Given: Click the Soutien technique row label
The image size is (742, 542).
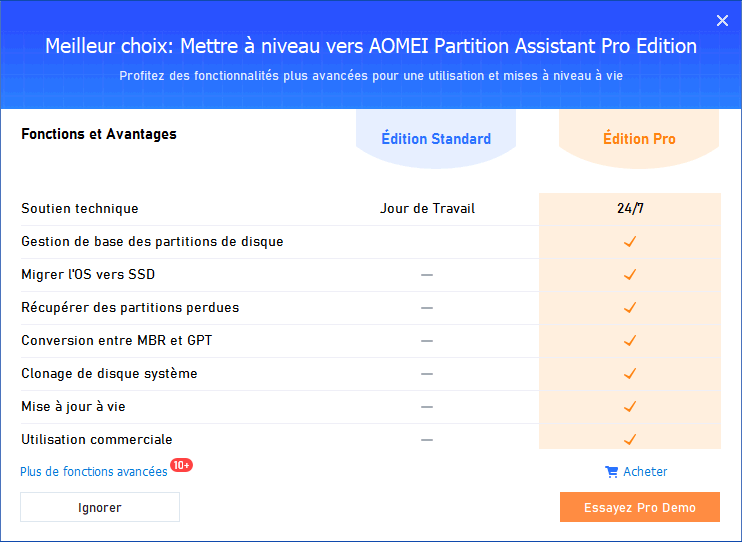Looking at the screenshot, I should tap(80, 209).
